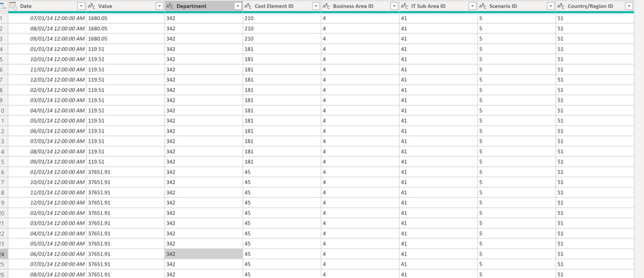Select the Cost Element ID column header
This screenshot has height=278, width=644.
point(282,6)
